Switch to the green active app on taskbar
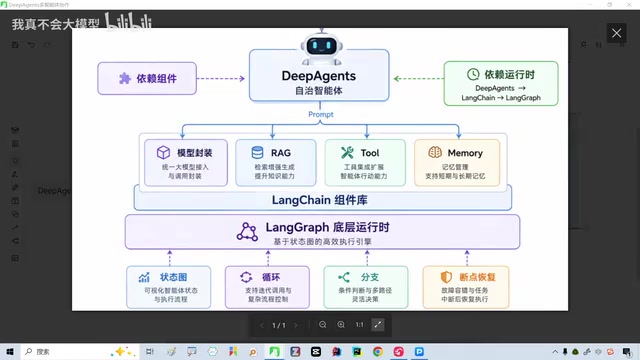The image size is (640, 360). pos(274,351)
